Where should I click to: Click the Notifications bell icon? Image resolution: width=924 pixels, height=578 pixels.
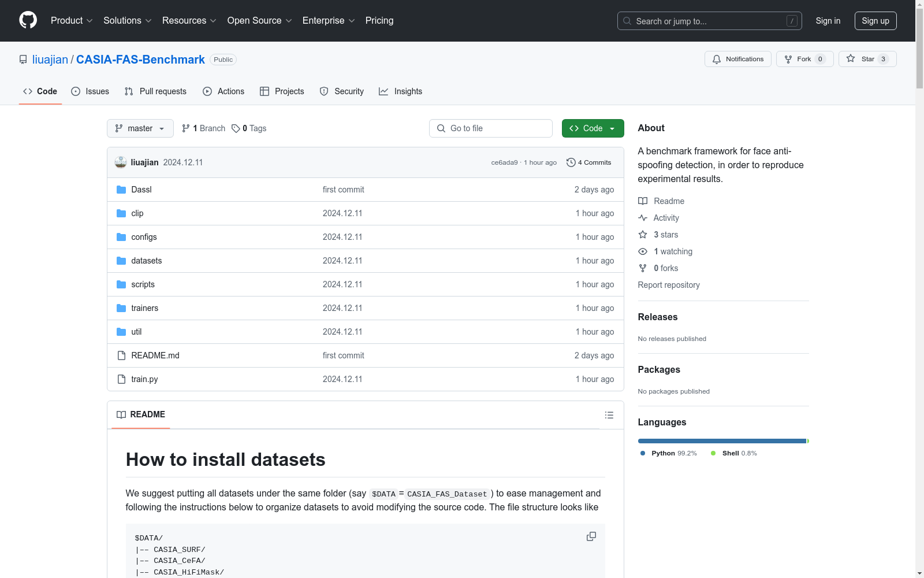717,59
